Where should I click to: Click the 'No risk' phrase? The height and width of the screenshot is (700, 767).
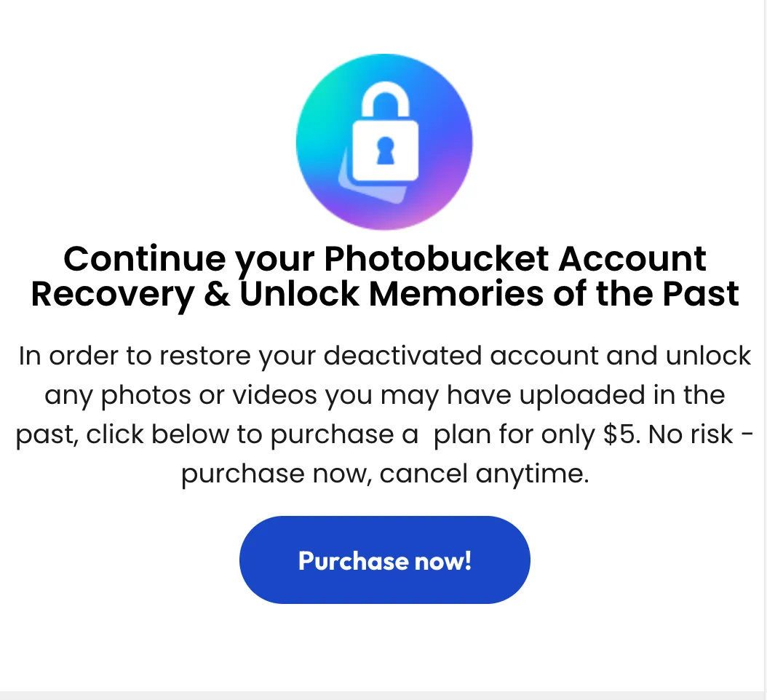691,434
